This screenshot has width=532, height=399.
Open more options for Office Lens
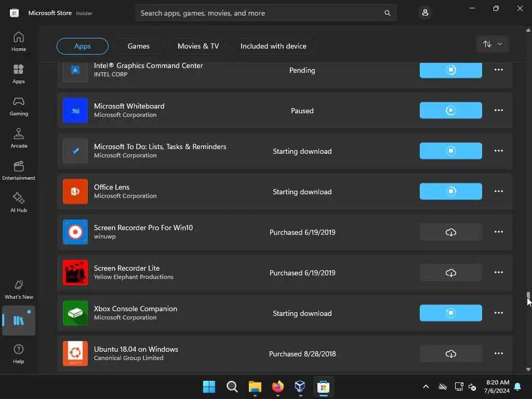[498, 191]
